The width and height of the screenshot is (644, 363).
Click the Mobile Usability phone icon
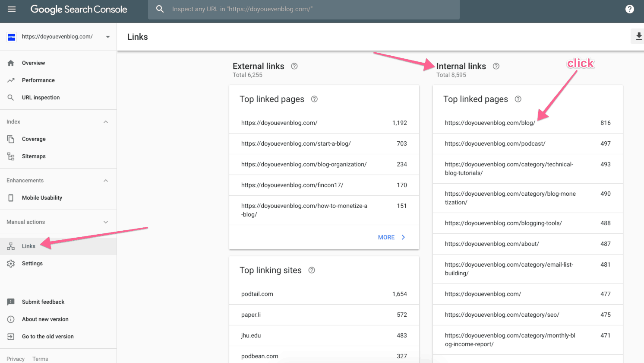point(11,198)
